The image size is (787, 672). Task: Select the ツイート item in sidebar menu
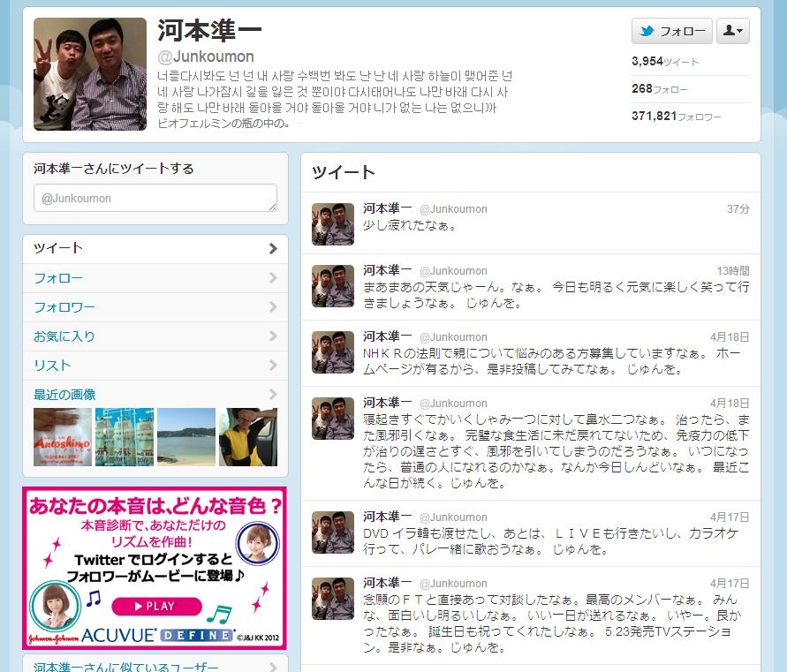coord(155,248)
